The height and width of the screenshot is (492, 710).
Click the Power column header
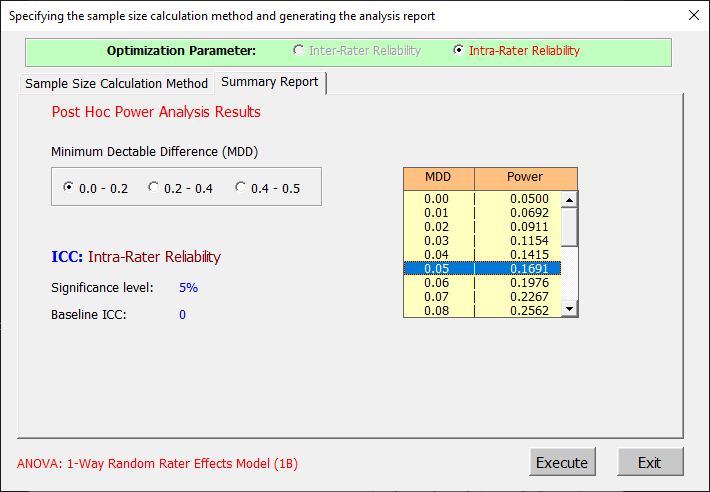point(526,178)
